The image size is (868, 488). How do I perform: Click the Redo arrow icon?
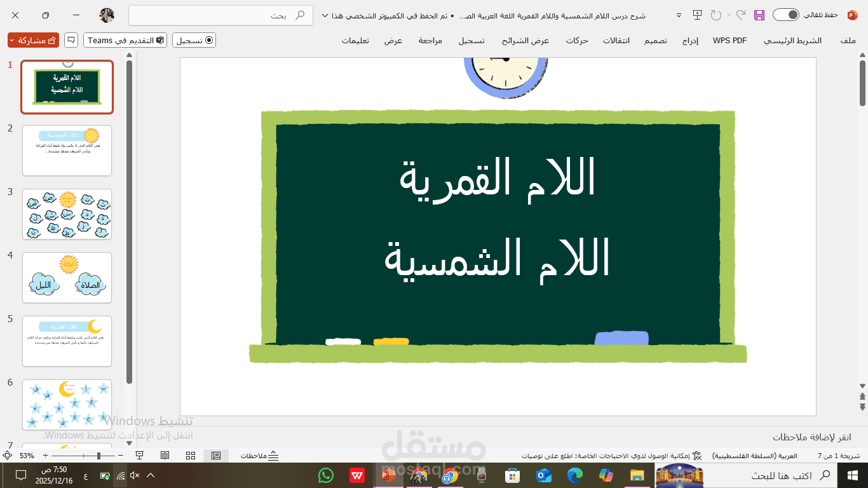click(716, 15)
